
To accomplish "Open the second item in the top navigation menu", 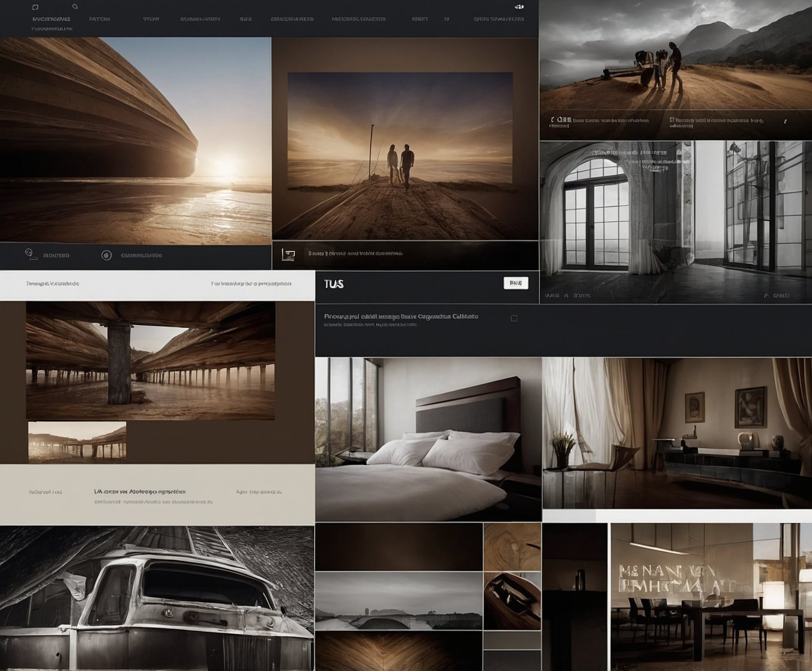I will (x=99, y=19).
